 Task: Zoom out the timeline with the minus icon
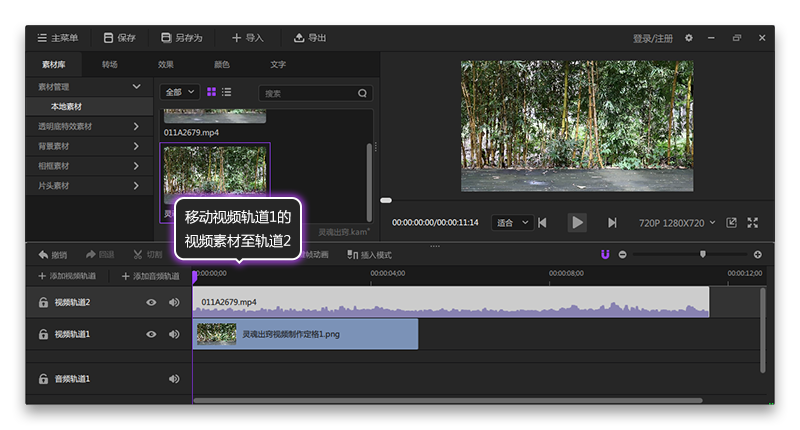coord(622,255)
